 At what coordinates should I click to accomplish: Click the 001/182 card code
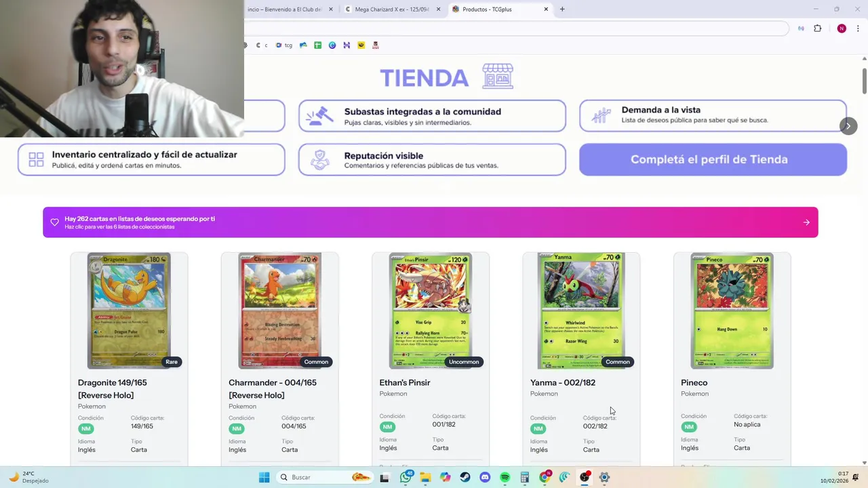(444, 424)
